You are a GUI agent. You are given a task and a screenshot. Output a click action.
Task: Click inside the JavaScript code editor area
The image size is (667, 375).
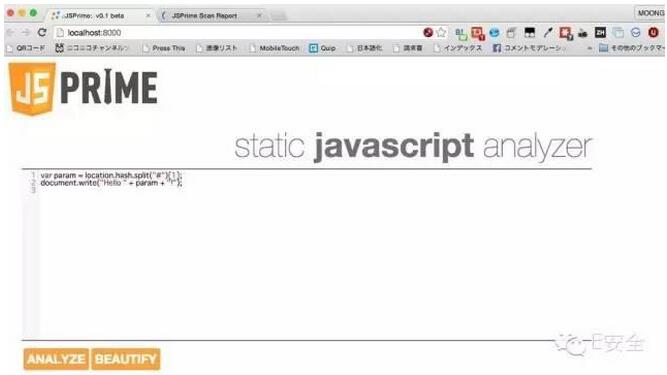[306, 255]
